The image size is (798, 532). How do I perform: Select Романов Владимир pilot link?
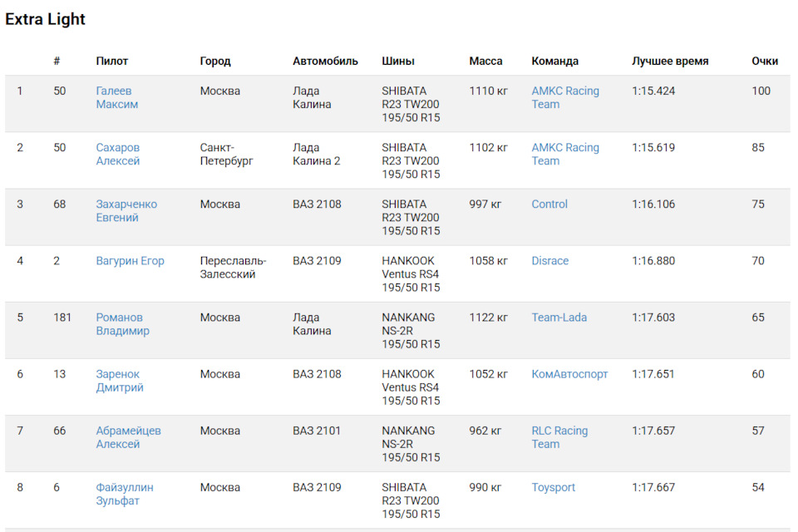coord(123,324)
